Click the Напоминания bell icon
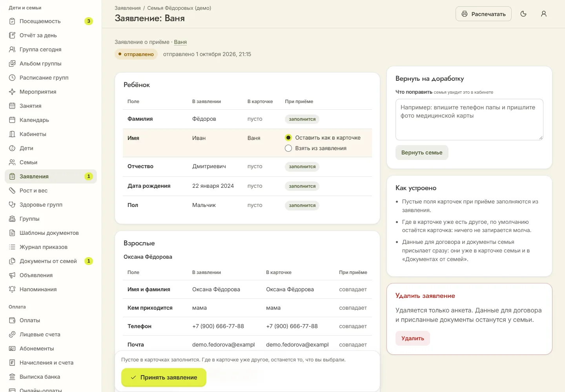Screen dimensions: 565x392 pos(12,289)
